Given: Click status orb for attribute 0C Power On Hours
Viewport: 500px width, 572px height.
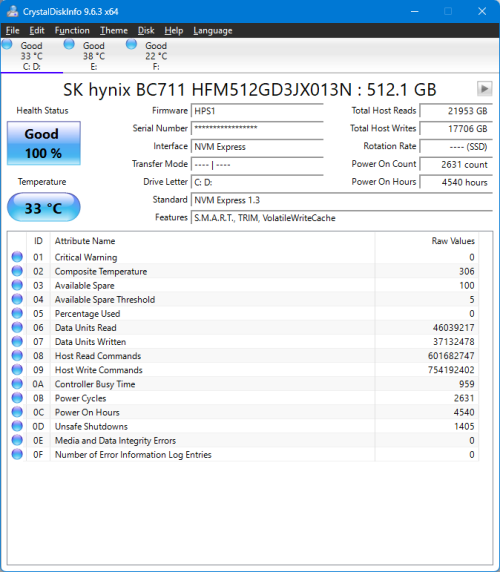Looking at the screenshot, I should pos(17,412).
